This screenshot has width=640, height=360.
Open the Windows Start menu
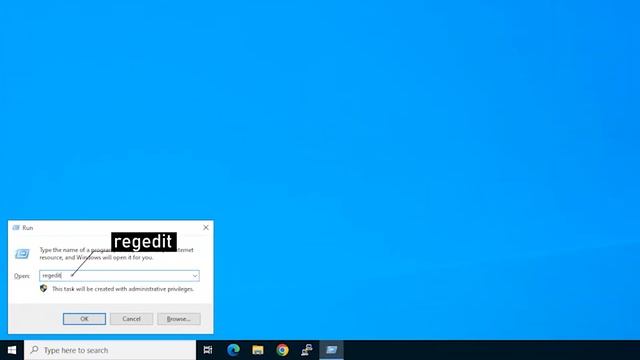pyautogui.click(x=12, y=350)
